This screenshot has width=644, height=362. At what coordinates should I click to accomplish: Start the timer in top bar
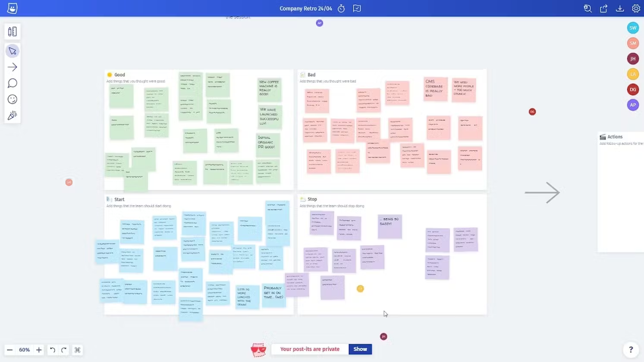[x=341, y=9]
